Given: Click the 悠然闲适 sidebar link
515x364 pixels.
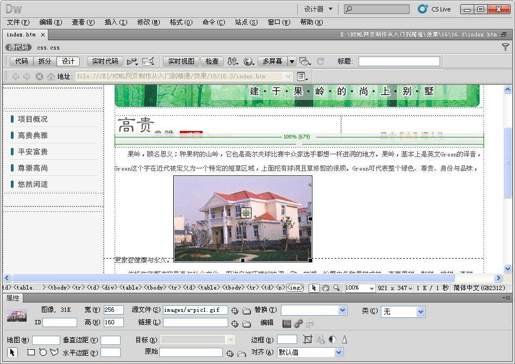Looking at the screenshot, I should coord(33,184).
